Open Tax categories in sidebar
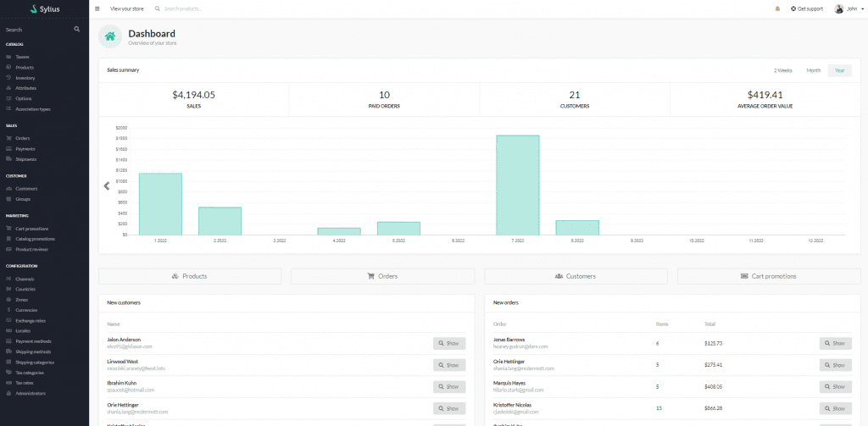 (x=30, y=373)
